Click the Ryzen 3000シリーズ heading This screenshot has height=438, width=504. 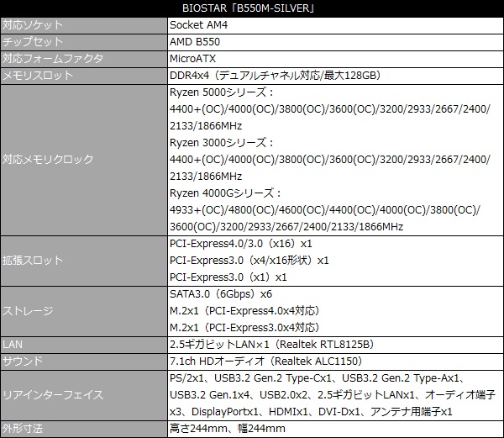pos(222,143)
